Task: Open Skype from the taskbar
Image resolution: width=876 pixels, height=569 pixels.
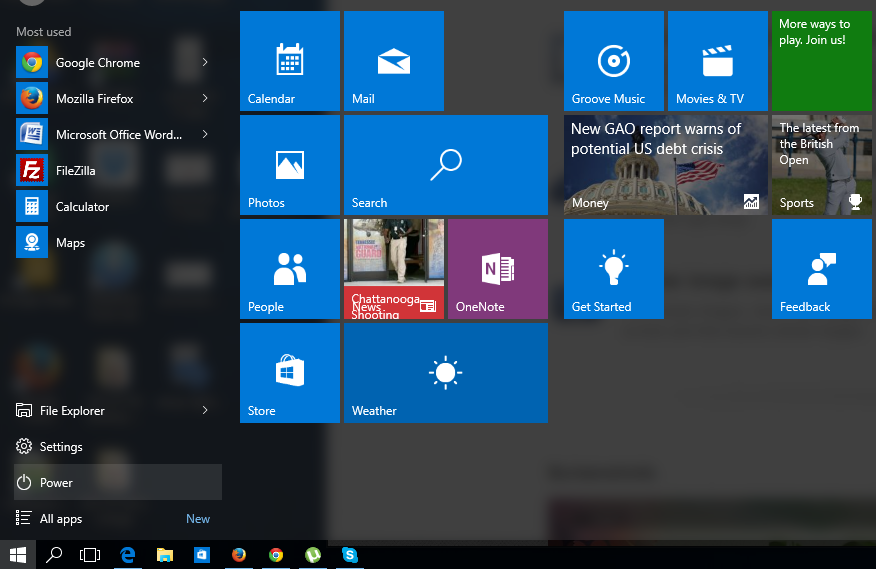Action: coord(350,554)
